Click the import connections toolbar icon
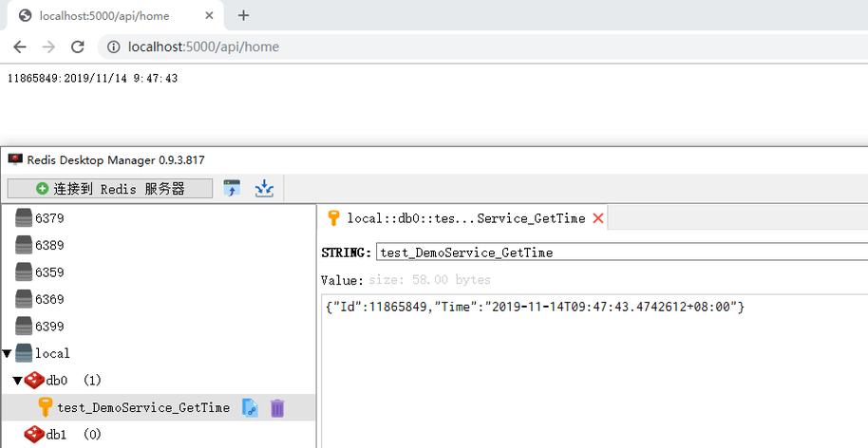868x448 pixels. point(232,188)
